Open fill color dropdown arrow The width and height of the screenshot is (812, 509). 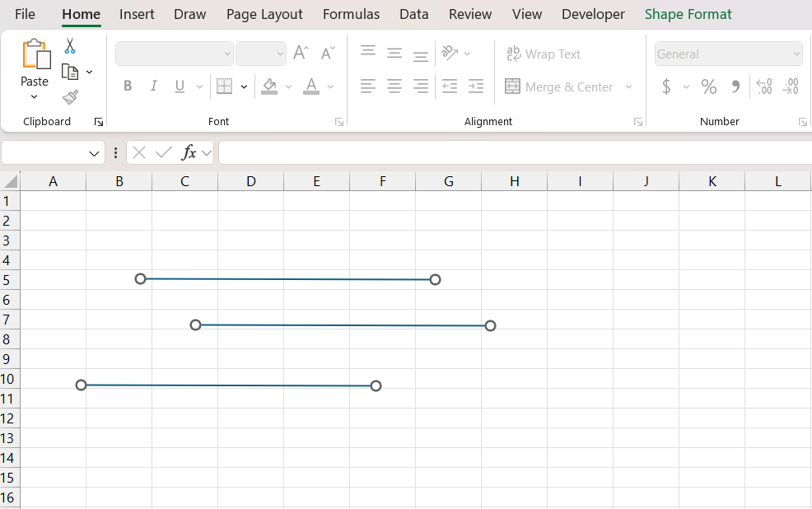pyautogui.click(x=288, y=86)
